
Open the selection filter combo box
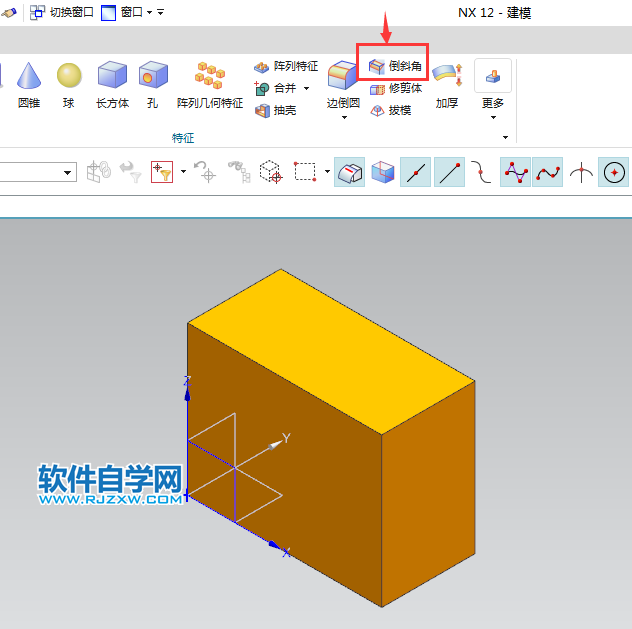[38, 172]
